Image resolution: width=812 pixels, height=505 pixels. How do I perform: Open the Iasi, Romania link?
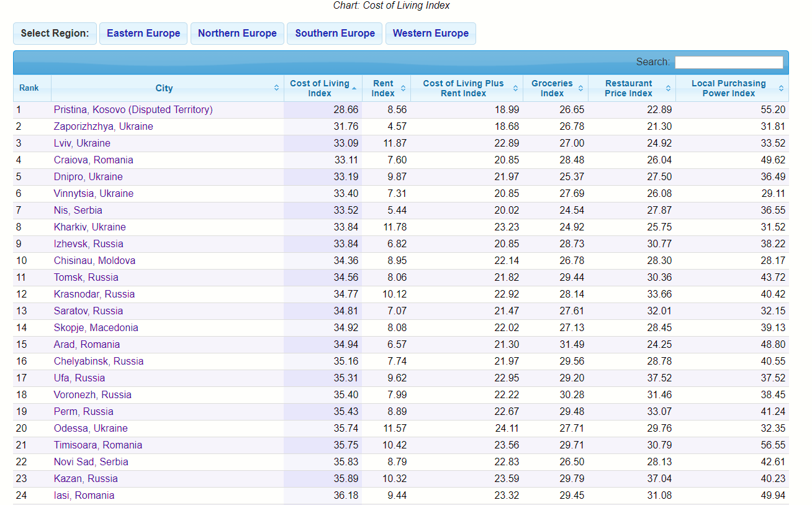(x=84, y=496)
